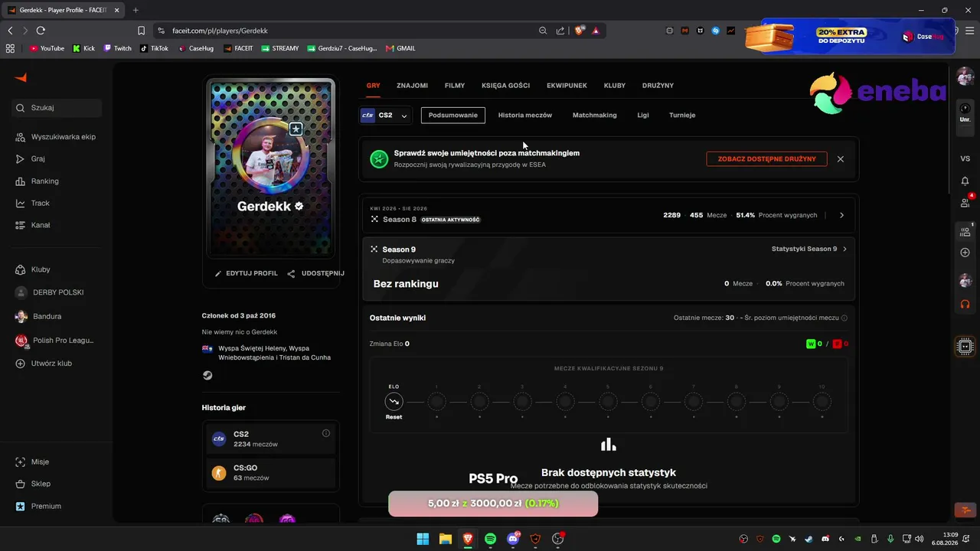Open the Steam profile link icon

pos(207,375)
